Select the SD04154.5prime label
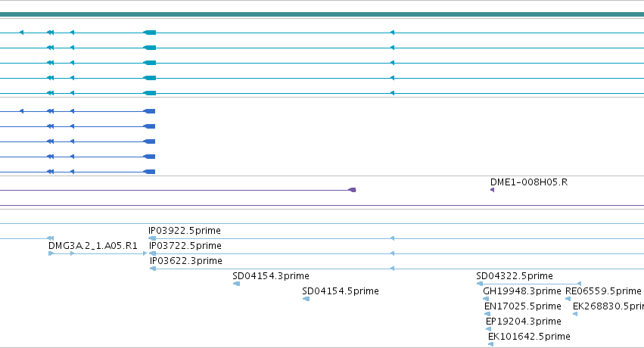 tap(340, 291)
